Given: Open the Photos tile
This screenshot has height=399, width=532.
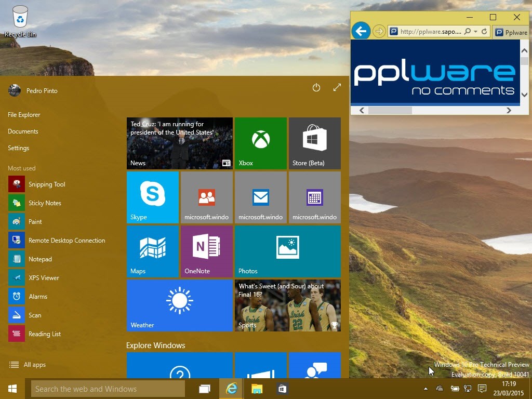Looking at the screenshot, I should pos(288,251).
